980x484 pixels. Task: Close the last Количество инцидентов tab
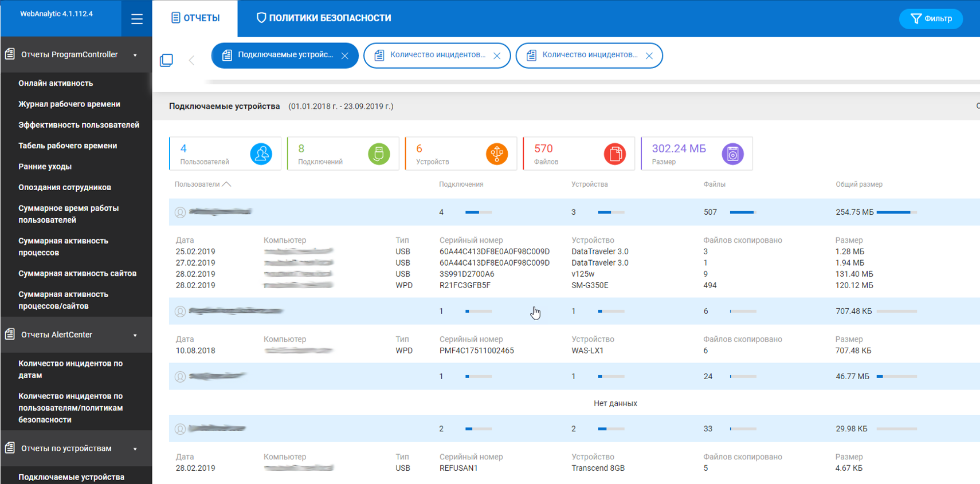click(x=649, y=56)
